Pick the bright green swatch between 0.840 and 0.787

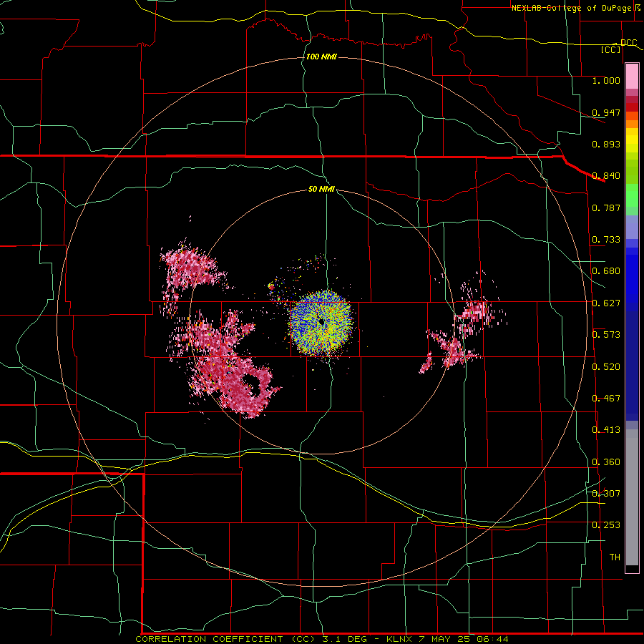pos(632,195)
